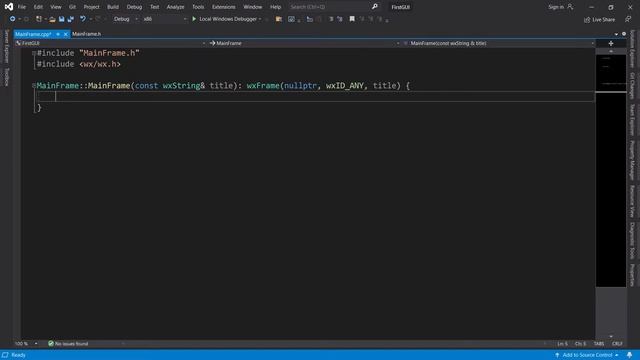Open the MainFrame class navigation dropdown

tap(304, 43)
